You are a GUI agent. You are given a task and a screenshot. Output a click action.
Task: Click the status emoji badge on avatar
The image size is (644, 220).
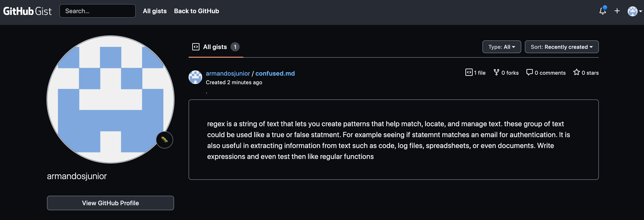click(x=165, y=140)
